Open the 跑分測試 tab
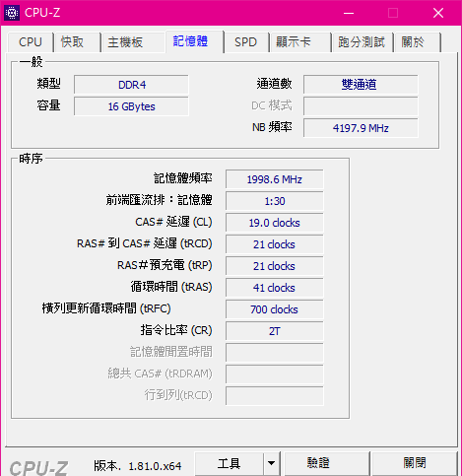The image size is (462, 476). (363, 42)
